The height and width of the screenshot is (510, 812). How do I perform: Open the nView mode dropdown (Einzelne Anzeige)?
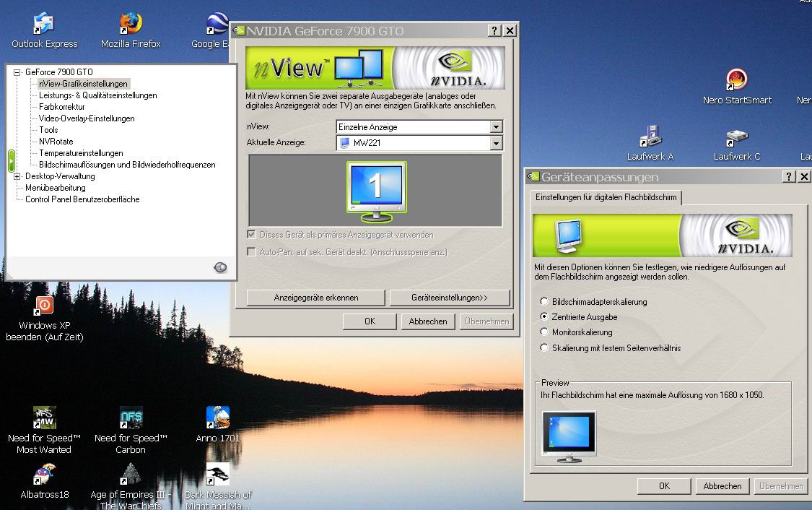click(x=496, y=127)
